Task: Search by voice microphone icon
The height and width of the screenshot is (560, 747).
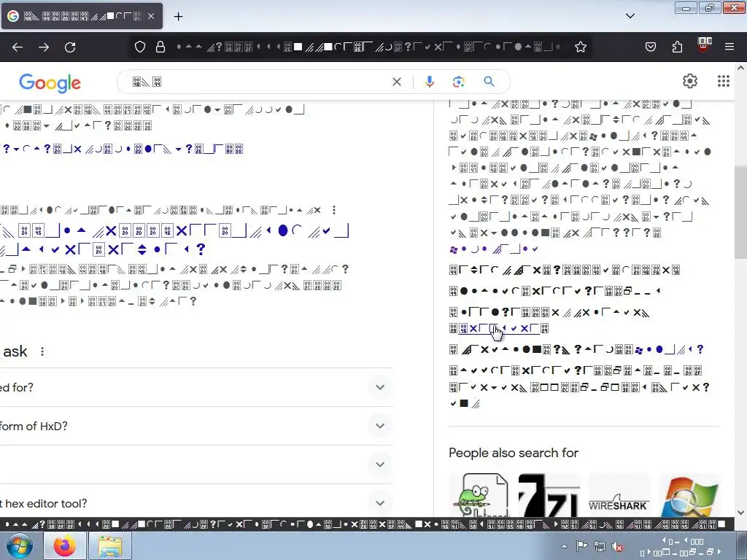Action: (429, 82)
